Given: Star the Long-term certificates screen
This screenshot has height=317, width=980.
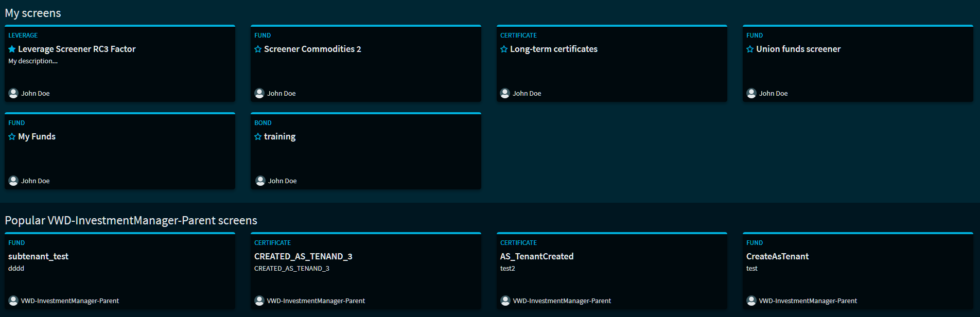Looking at the screenshot, I should pyautogui.click(x=504, y=49).
